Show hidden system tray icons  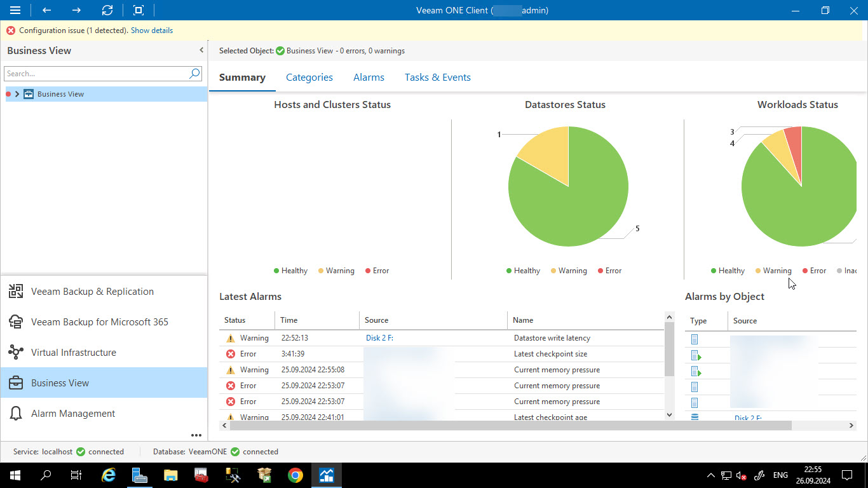point(710,475)
